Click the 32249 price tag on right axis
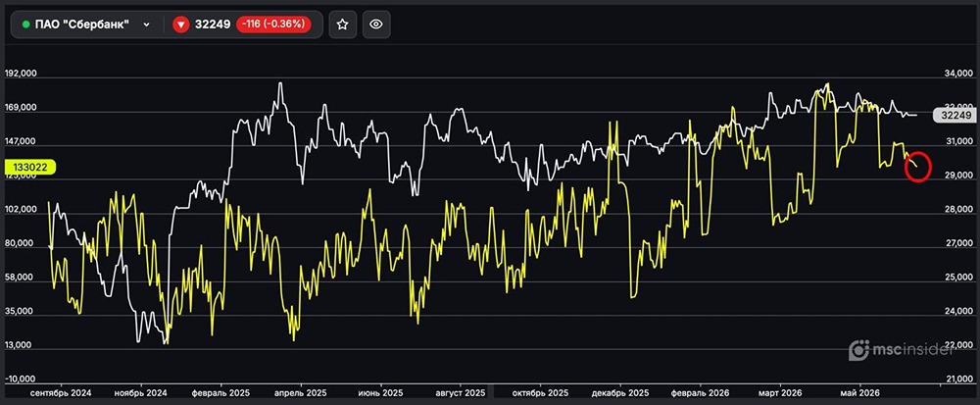This screenshot has width=980, height=405. click(954, 115)
